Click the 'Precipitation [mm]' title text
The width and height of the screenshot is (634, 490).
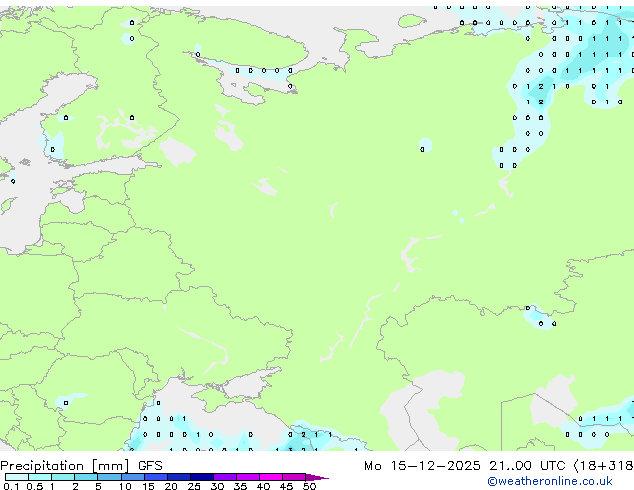(x=65, y=466)
